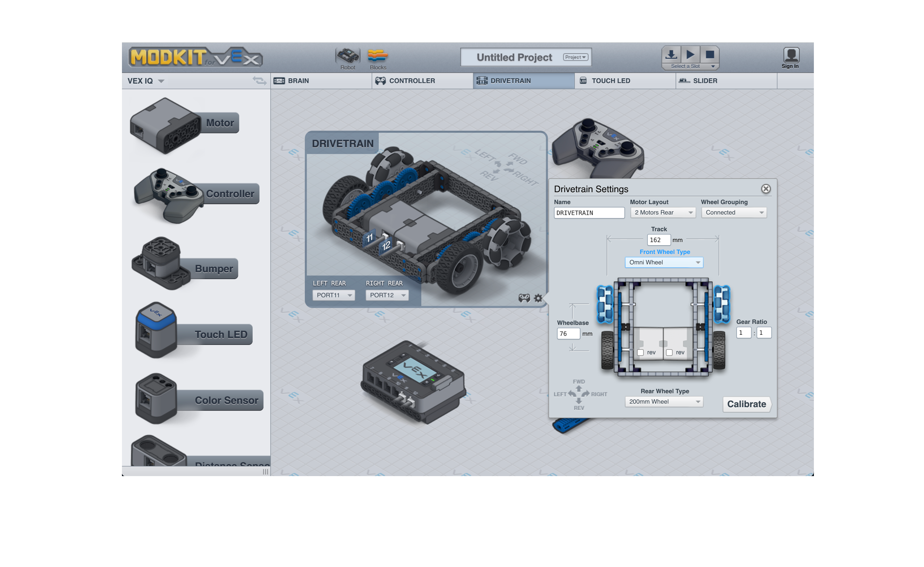Check the right motor rev checkbox
The image size is (924, 567).
tap(669, 352)
